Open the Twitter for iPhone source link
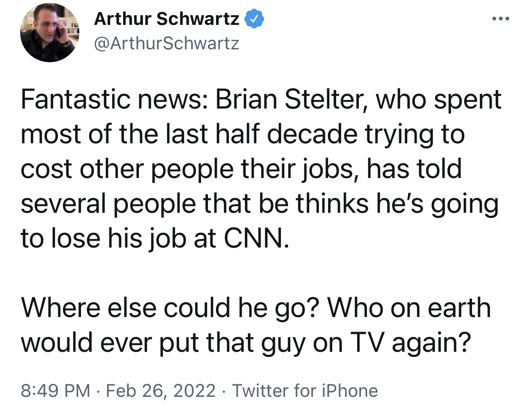Screen dimensions: 532x411 coord(305,391)
